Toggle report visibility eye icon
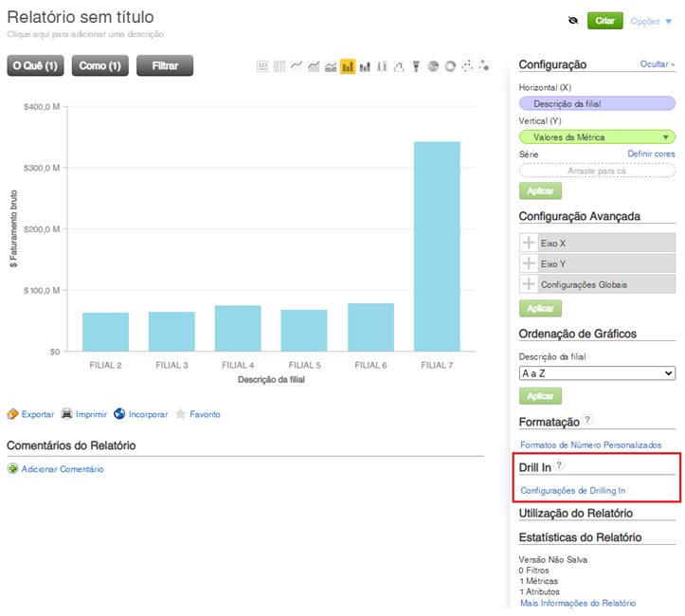Image resolution: width=685 pixels, height=616 pixels. click(x=573, y=21)
